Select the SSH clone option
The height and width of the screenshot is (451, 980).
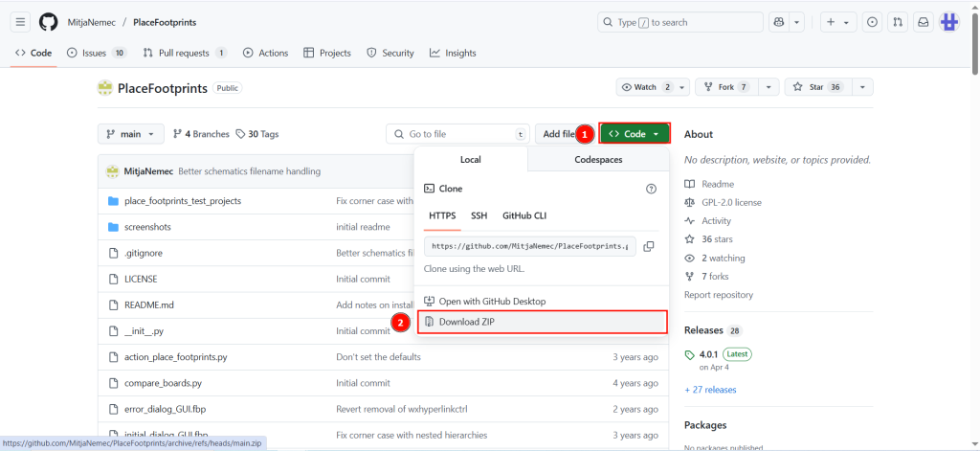[479, 215]
